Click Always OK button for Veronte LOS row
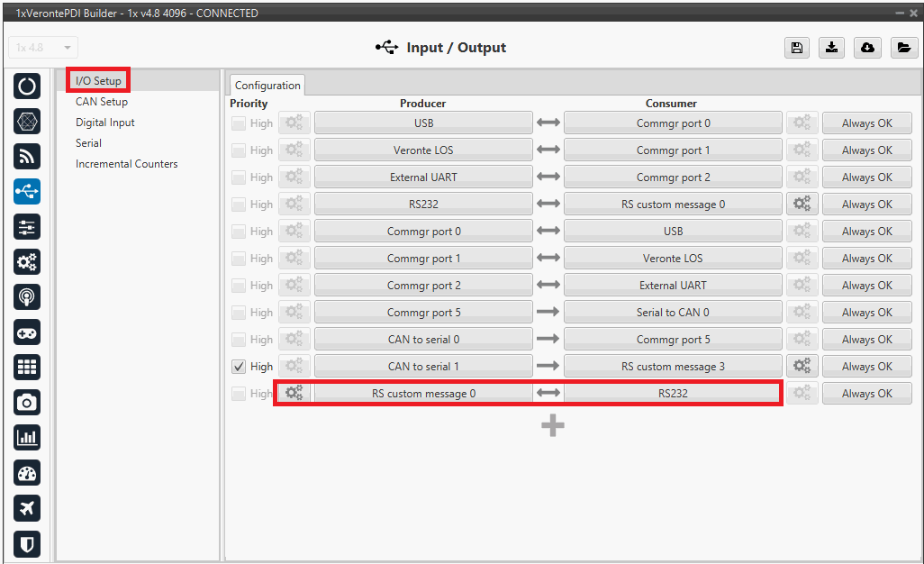Viewport: 924px width, 564px height. 866,150
